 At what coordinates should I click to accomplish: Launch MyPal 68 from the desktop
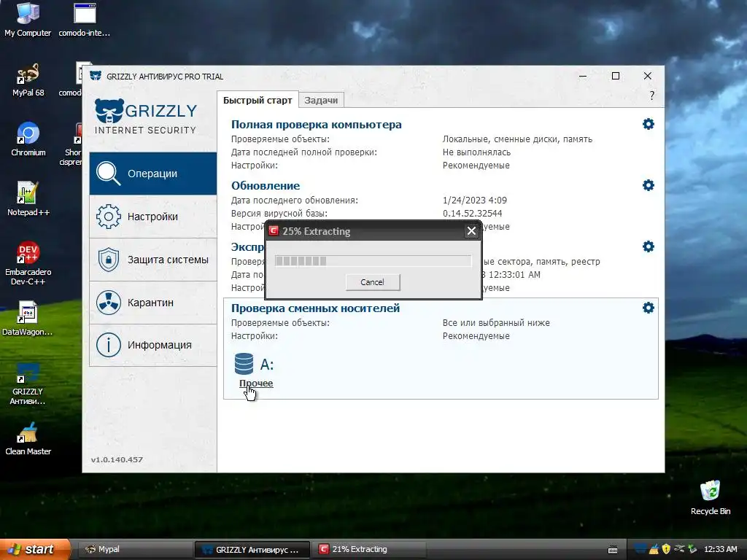pos(28,80)
